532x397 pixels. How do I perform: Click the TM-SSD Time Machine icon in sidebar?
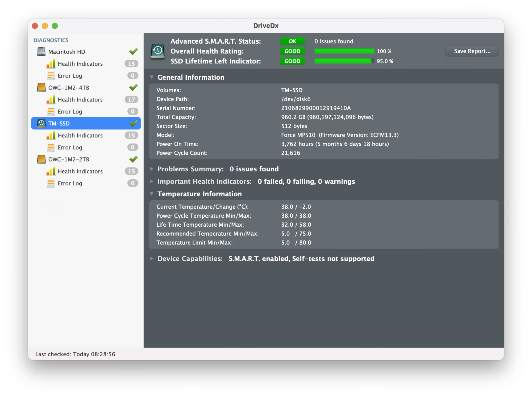[x=41, y=123]
